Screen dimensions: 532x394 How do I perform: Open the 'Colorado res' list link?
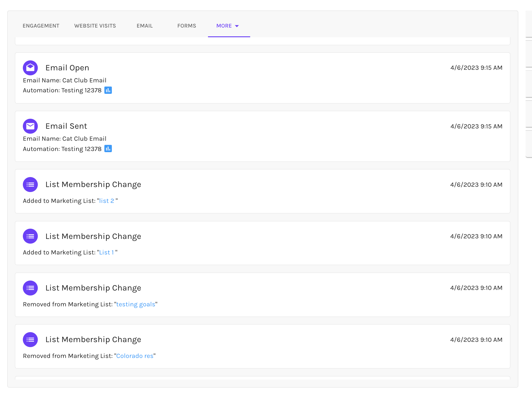[x=135, y=356]
